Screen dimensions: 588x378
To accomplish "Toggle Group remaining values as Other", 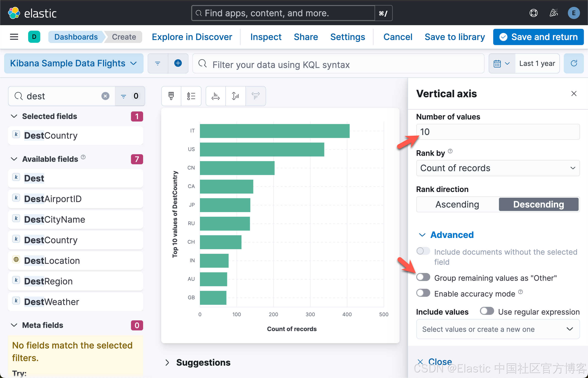I will coord(423,278).
